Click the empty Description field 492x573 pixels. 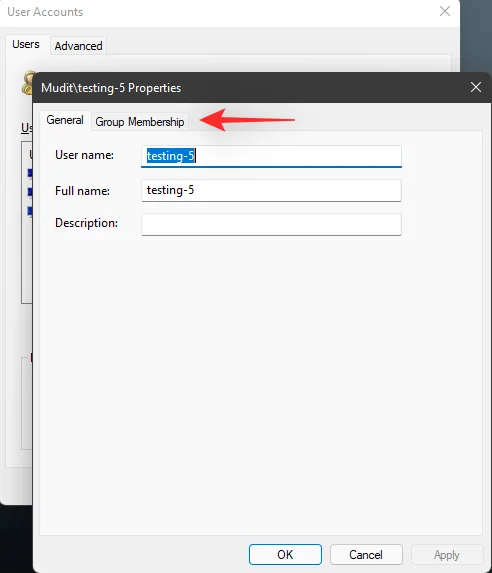coord(271,224)
